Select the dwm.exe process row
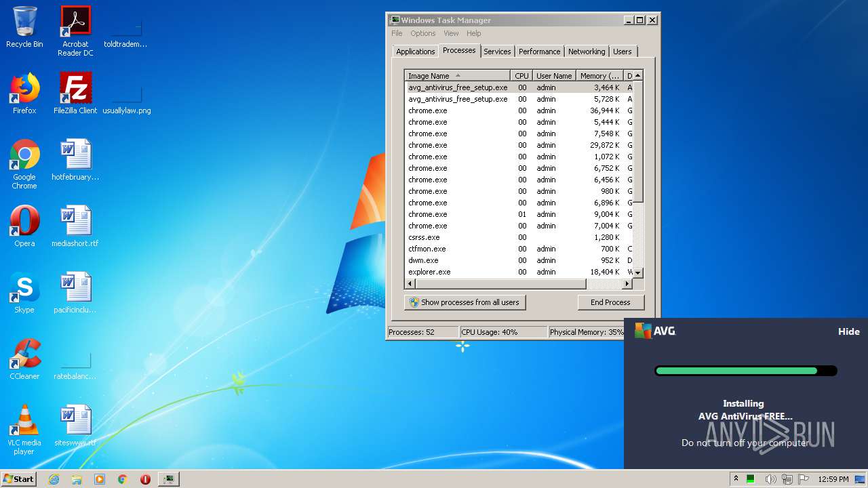Viewport: 868px width, 488px height. click(519, 260)
